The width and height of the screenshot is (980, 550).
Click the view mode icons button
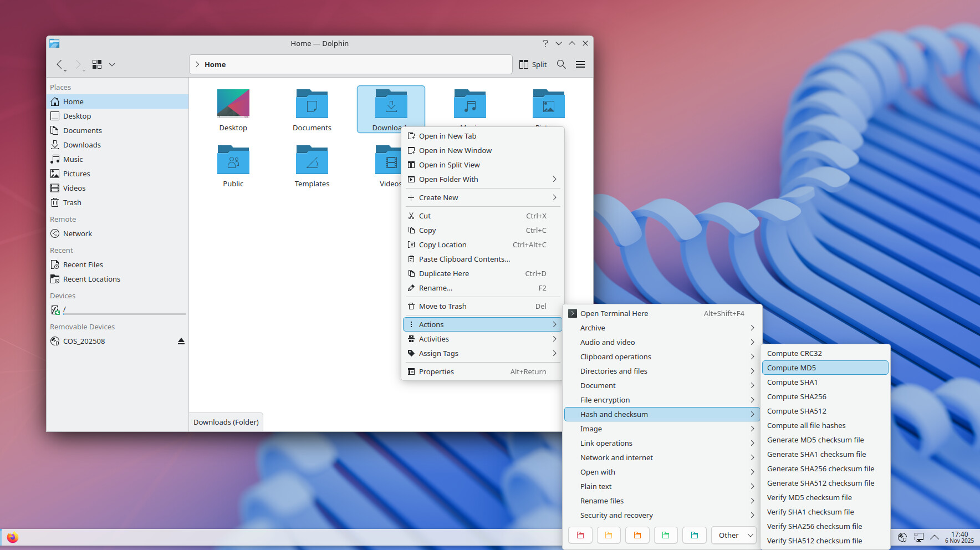click(x=97, y=64)
